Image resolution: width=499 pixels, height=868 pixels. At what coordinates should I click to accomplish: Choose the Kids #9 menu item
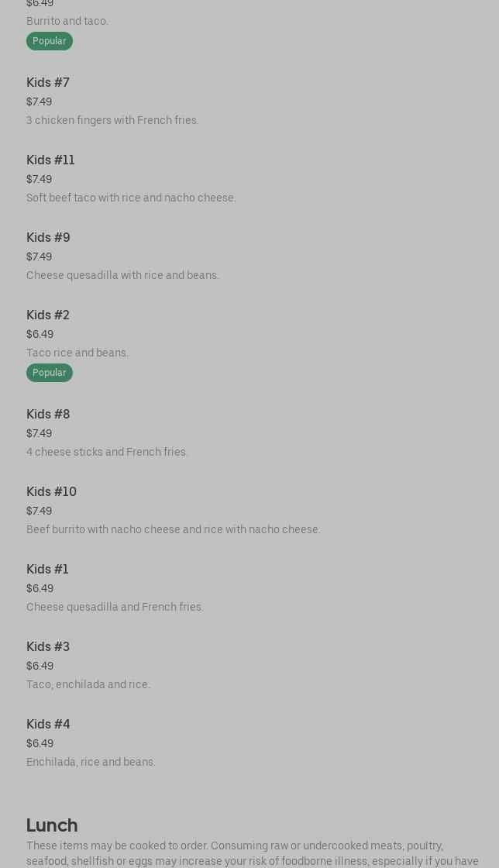click(x=48, y=237)
